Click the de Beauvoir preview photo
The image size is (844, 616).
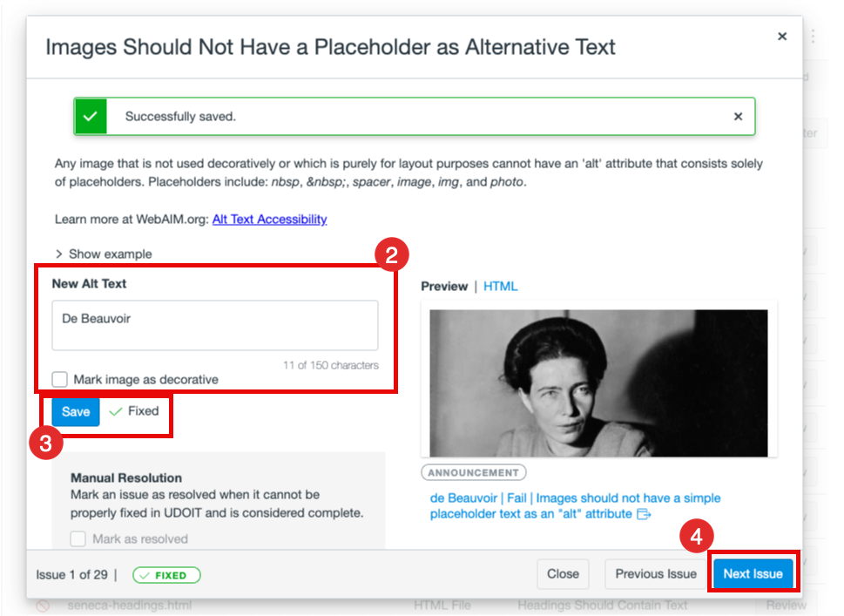(x=598, y=382)
